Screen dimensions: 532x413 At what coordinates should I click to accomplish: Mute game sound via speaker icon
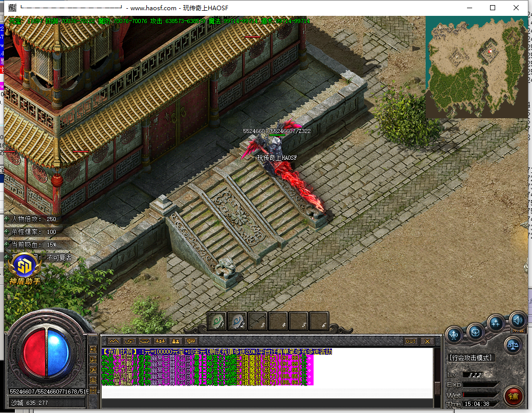pyautogui.click(x=518, y=320)
